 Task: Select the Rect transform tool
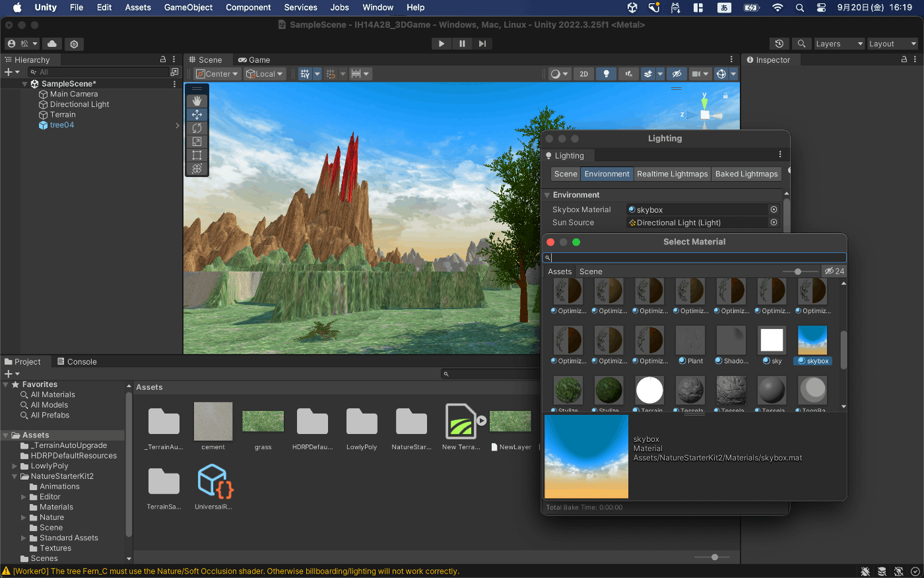197,155
